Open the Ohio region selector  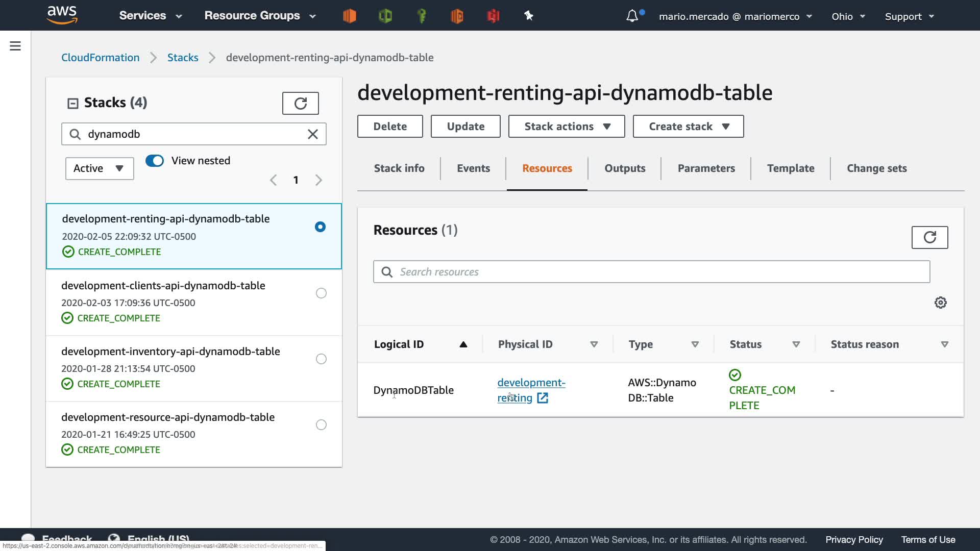point(848,16)
